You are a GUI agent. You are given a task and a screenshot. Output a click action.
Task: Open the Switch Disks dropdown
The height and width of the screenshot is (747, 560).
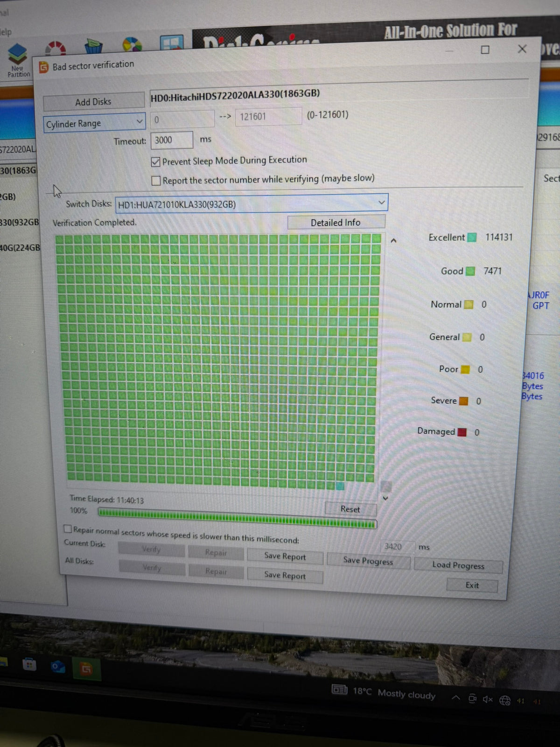click(x=252, y=204)
